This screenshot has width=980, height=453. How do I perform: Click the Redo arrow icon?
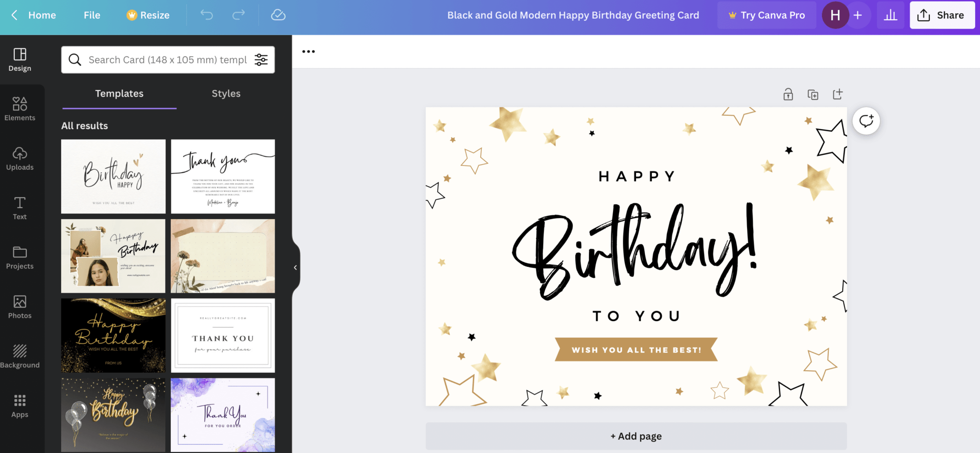[x=238, y=15]
